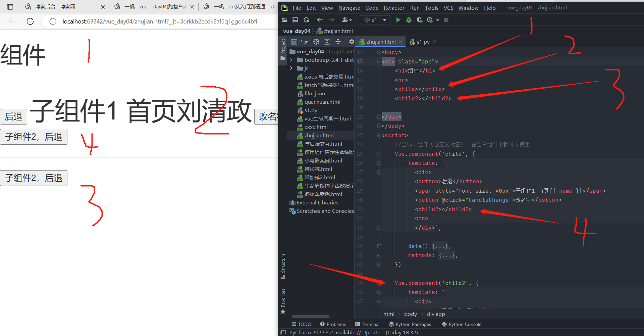Close the 博客后台 browser tab

[103, 7]
